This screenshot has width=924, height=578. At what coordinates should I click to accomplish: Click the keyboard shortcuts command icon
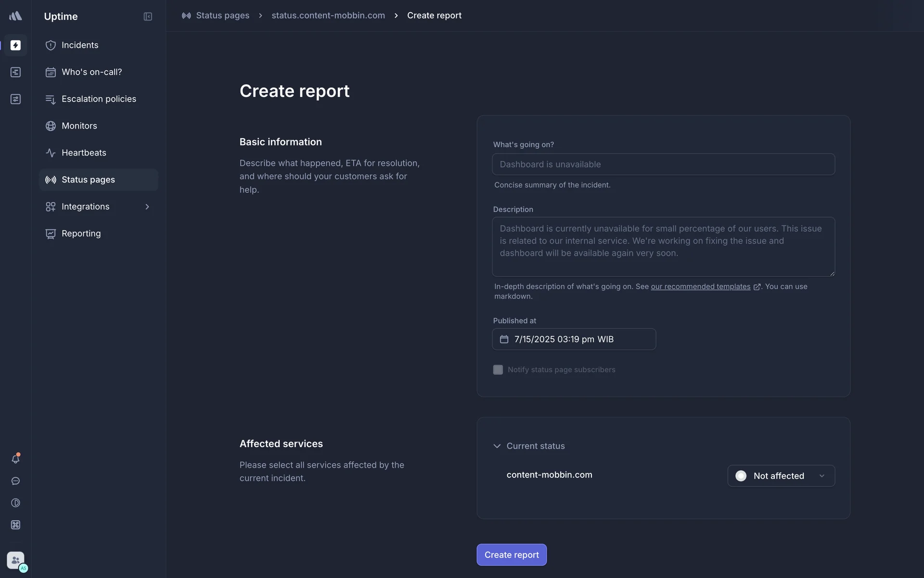point(15,525)
